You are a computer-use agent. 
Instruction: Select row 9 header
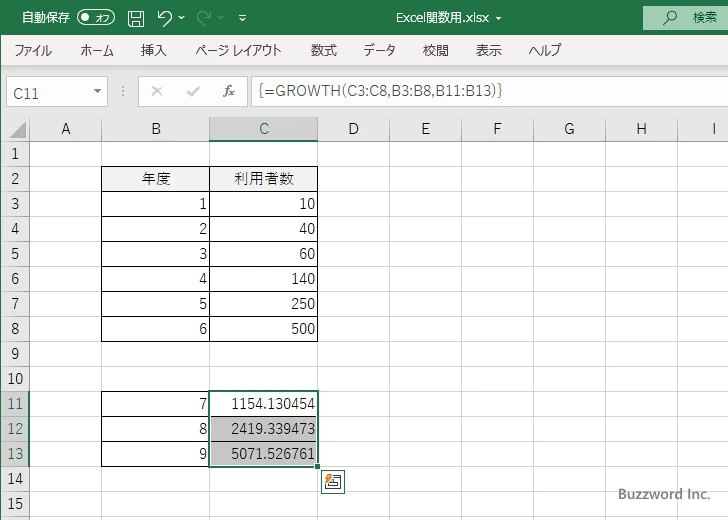[15, 354]
